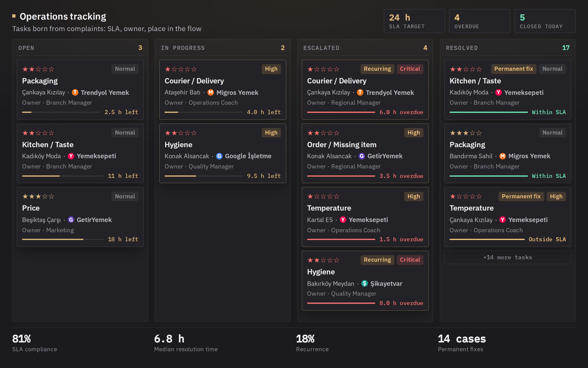Click Yemeksepeti icon on resolved Kadıköy Moda card

498,92
